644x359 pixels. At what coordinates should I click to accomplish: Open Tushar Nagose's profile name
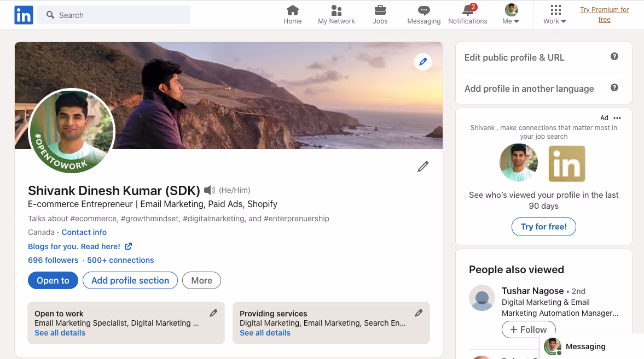coord(533,291)
